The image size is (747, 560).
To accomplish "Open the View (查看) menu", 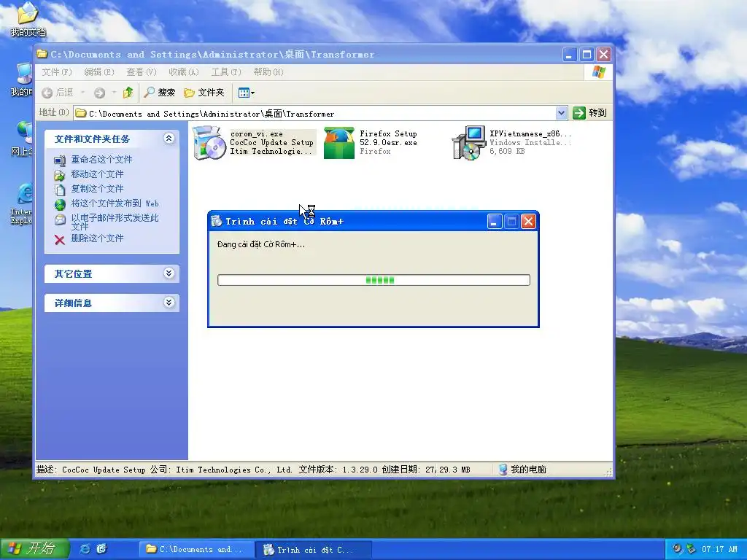I will click(141, 72).
